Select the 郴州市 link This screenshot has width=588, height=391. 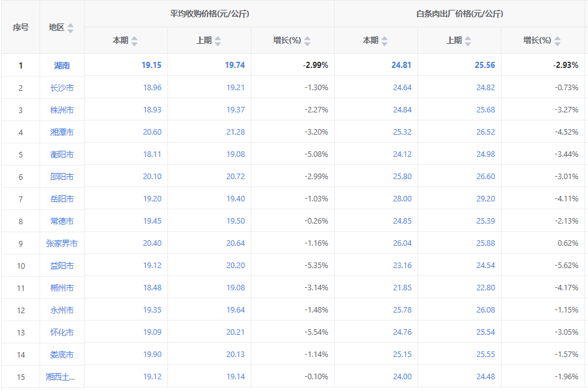(62, 288)
